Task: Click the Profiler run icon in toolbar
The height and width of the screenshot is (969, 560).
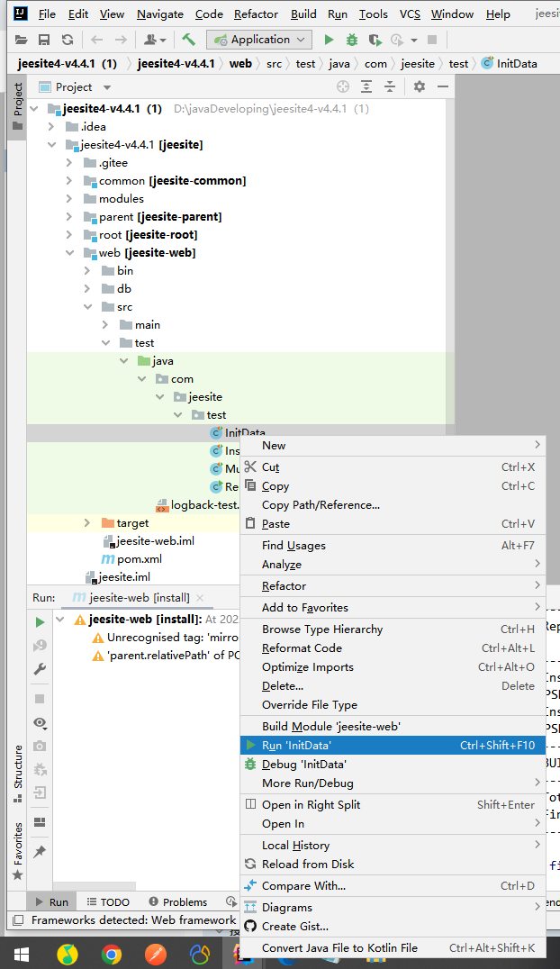Action: [x=397, y=41]
